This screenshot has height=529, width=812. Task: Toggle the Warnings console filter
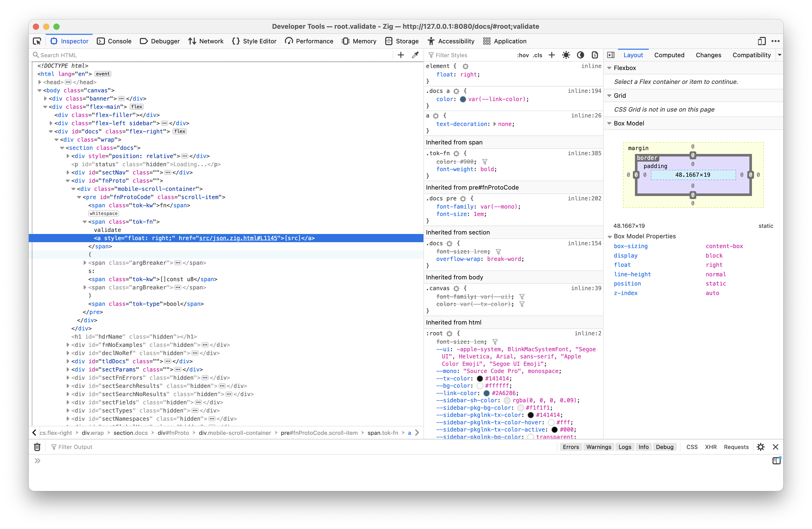tap(598, 447)
